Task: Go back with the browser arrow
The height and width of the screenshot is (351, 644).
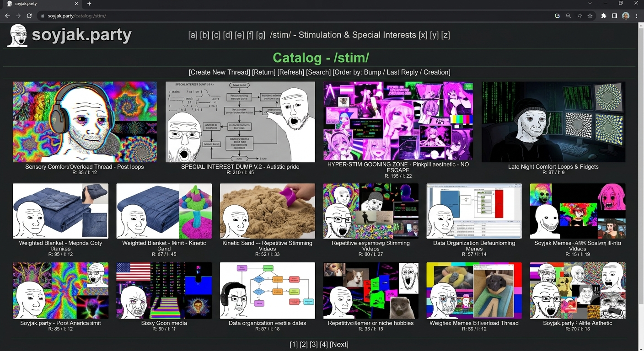Action: click(x=7, y=16)
